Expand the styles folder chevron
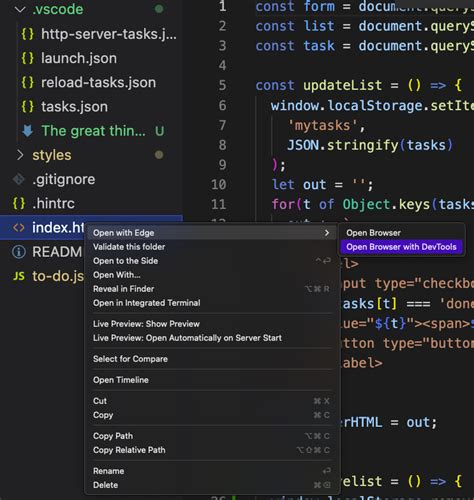Viewport: 474px width, 500px height. (x=20, y=155)
